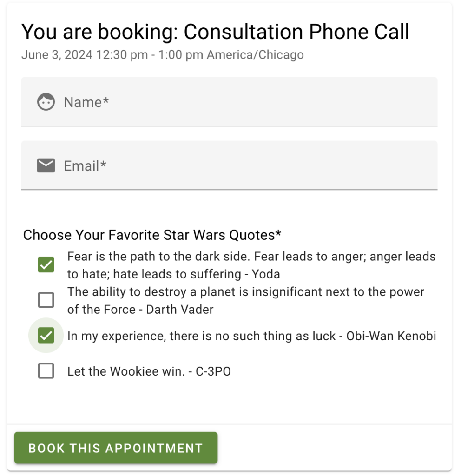Enable the Darth Vader planet quote checkbox

46,300
